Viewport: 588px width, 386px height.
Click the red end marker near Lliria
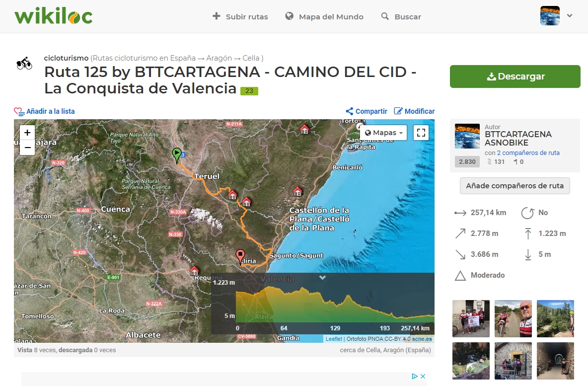(x=240, y=257)
